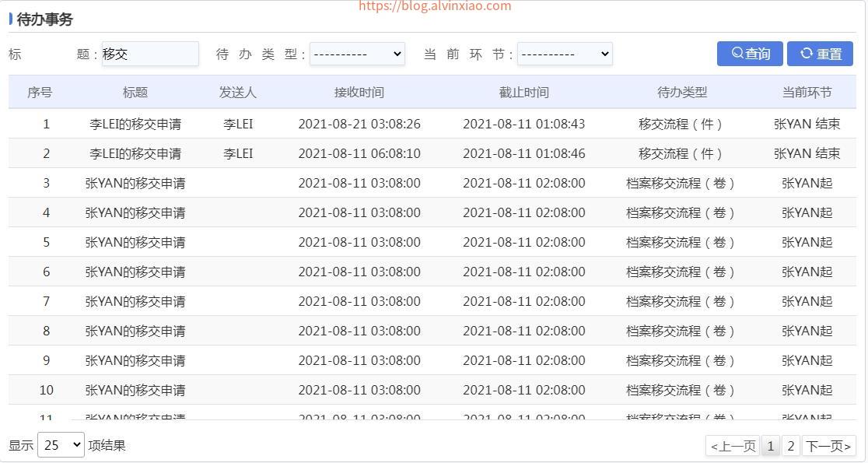Open the 当前环节 dropdown
The width and height of the screenshot is (868, 463).
tap(565, 54)
